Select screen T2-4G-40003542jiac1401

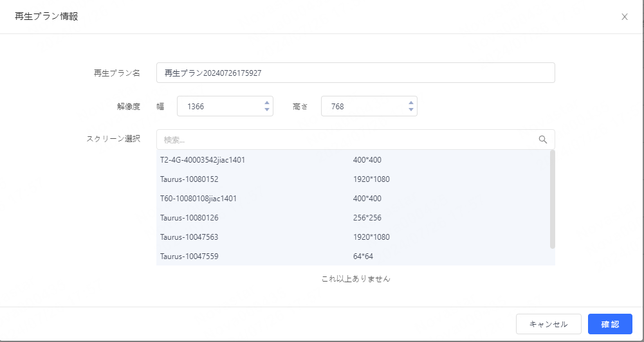203,159
